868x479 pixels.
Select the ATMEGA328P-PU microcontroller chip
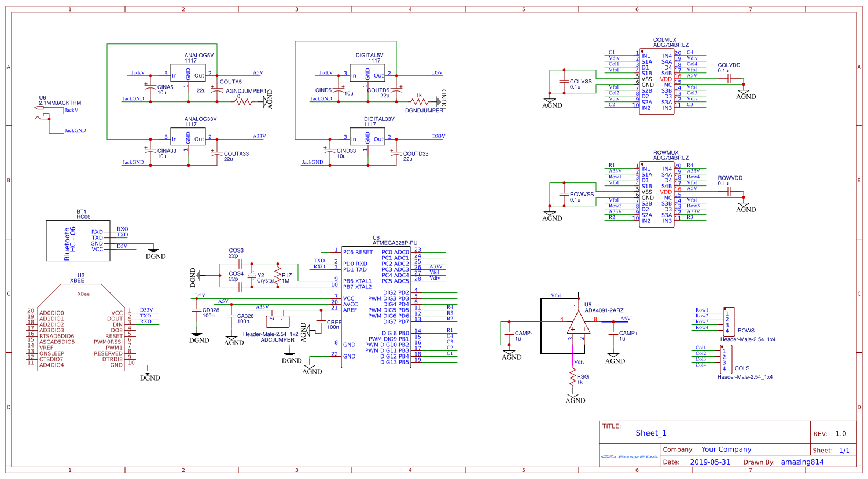point(376,307)
